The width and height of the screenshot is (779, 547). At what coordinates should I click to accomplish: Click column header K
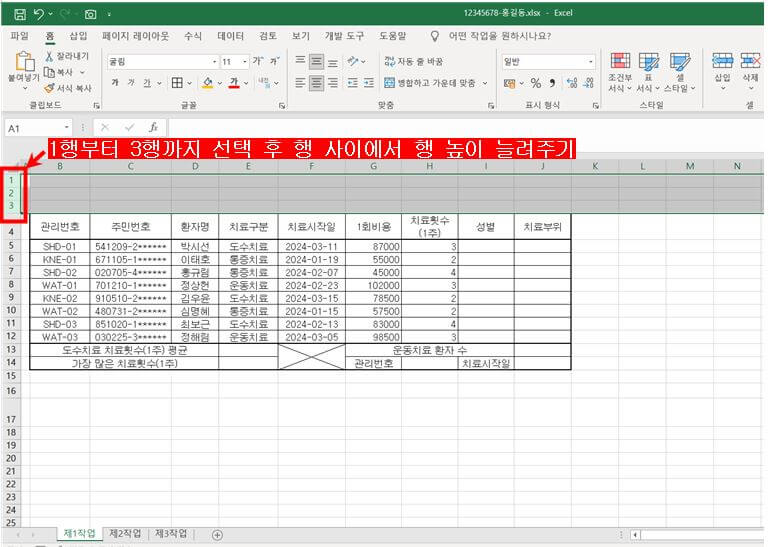(595, 166)
